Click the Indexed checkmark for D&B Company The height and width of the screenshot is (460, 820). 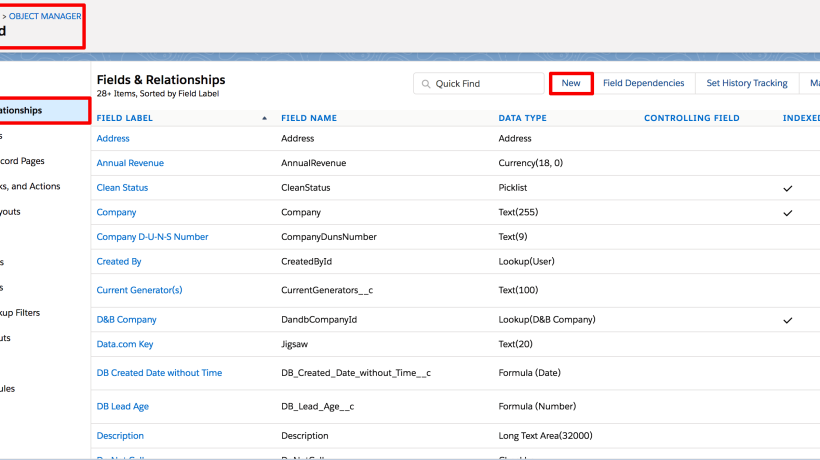788,320
